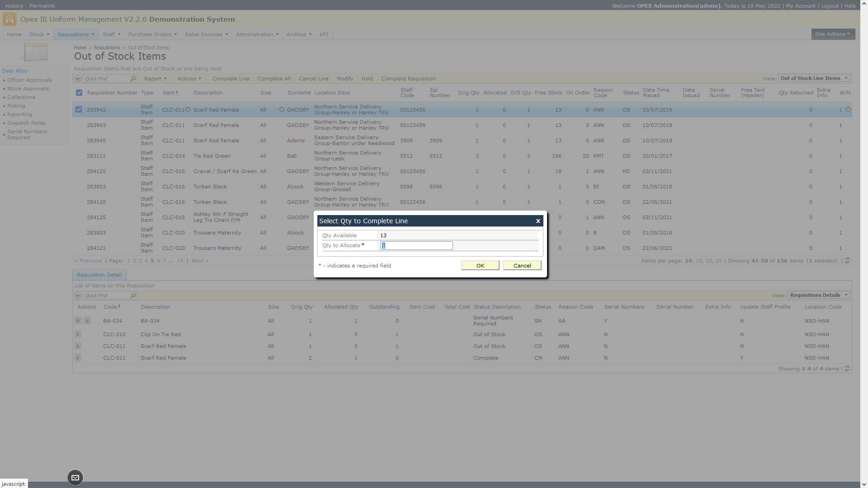Viewport: 868px width, 488px height.
Task: Open the Out of Stock Line Items view dropdown
Action: pos(814,78)
